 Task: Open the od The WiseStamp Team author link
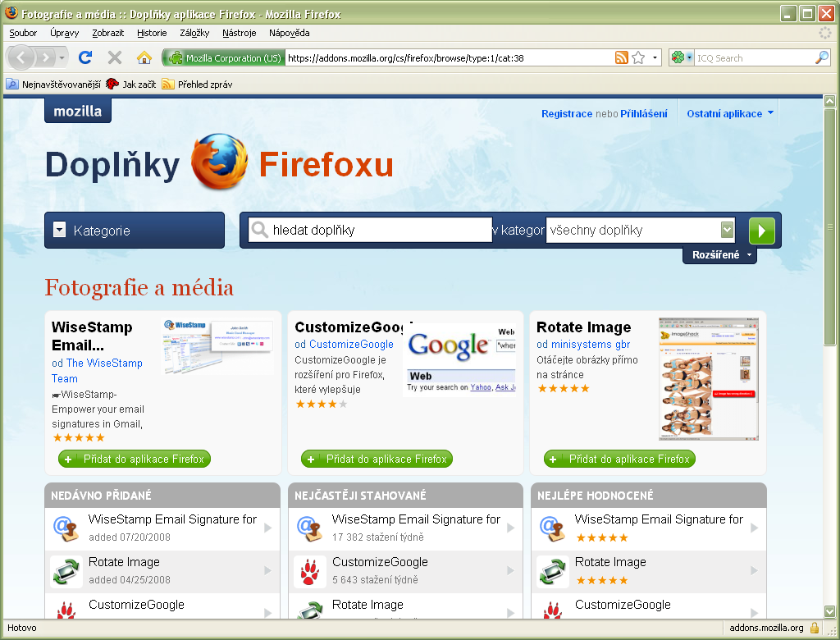[97, 370]
